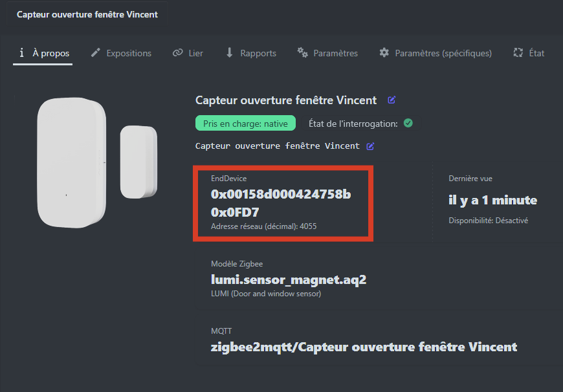
Task: Edit the description via its monospace pencil icon
Action: pyautogui.click(x=370, y=146)
